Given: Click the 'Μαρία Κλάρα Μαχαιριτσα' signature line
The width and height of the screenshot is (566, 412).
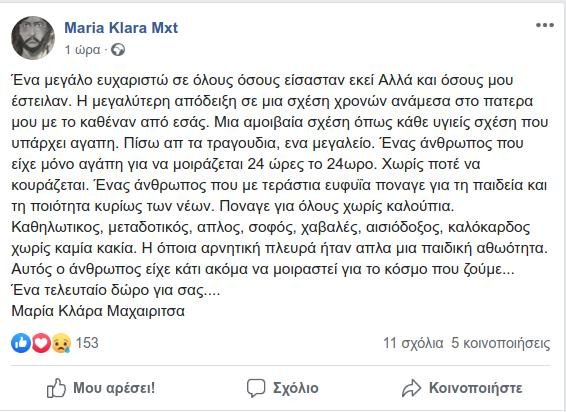Looking at the screenshot, I should pos(98,311).
